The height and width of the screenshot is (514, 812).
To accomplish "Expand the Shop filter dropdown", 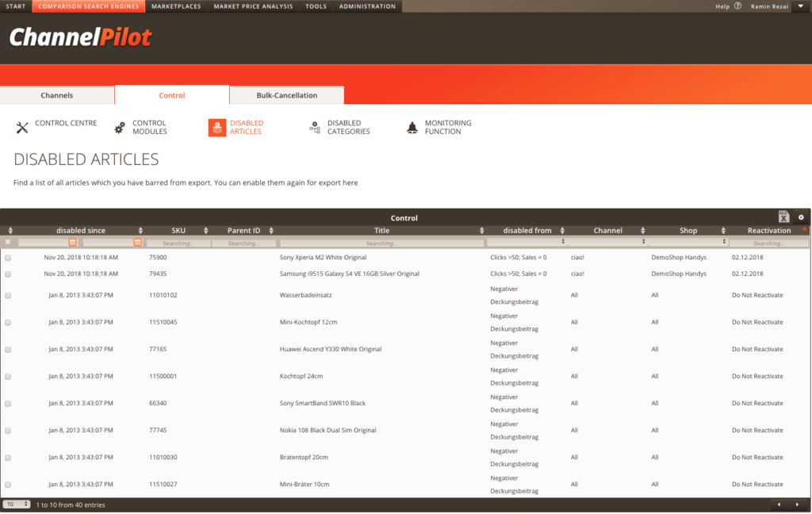I will click(688, 242).
